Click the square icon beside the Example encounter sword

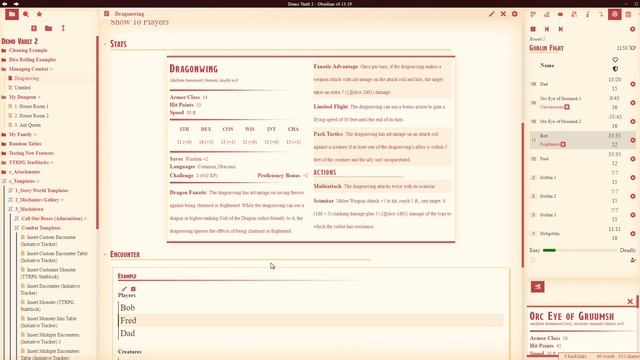pos(133,289)
